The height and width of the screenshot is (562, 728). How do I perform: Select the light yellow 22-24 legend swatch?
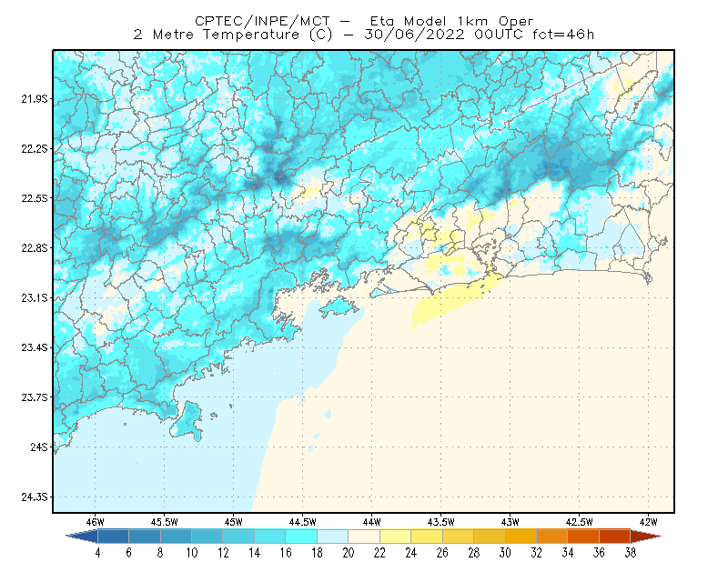click(x=396, y=537)
